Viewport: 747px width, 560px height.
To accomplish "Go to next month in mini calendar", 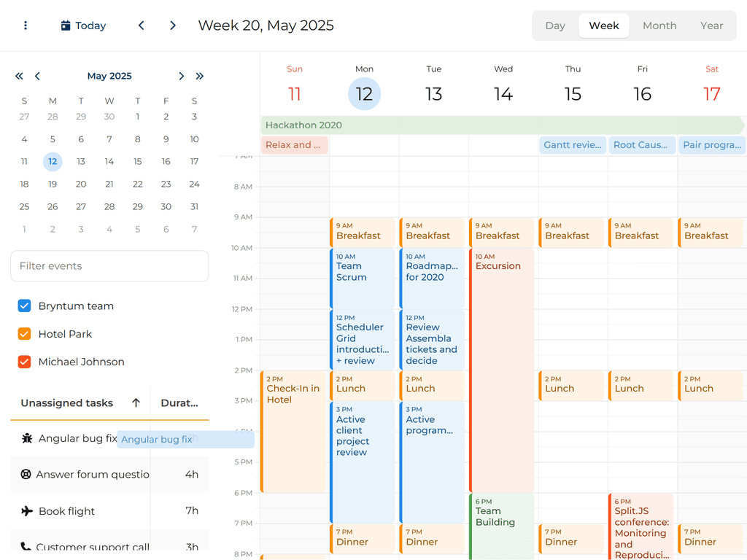I will tap(182, 76).
